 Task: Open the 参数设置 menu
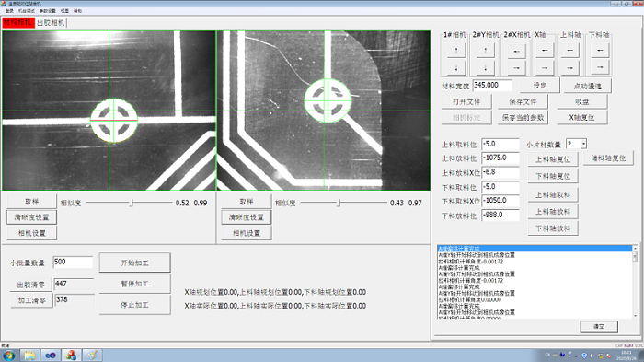point(48,11)
